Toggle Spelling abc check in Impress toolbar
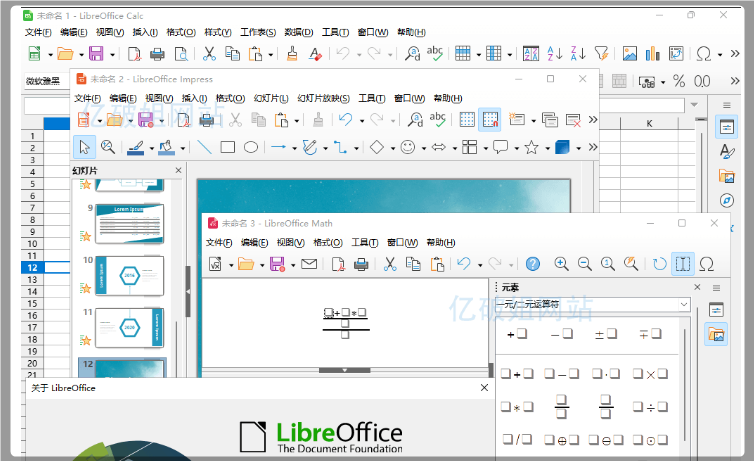This screenshot has width=754, height=461. point(438,119)
